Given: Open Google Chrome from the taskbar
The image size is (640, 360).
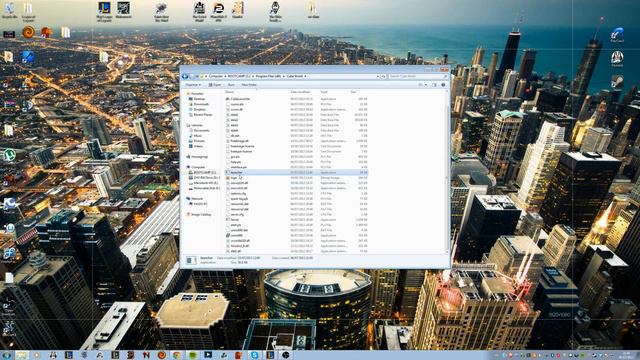Looking at the screenshot, I should click(x=177, y=355).
